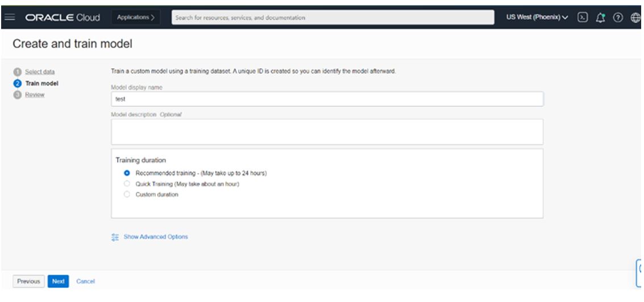Click the step 2 circle icon

(17, 84)
